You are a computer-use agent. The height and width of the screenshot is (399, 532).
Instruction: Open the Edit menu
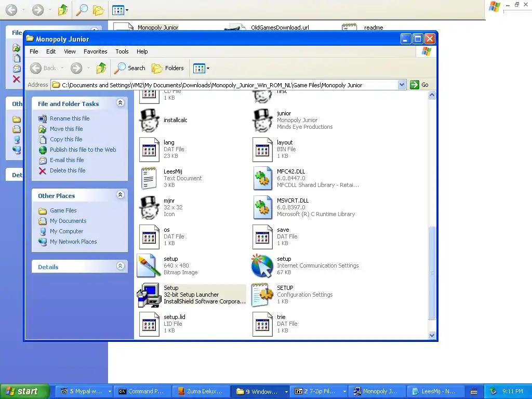(51, 51)
